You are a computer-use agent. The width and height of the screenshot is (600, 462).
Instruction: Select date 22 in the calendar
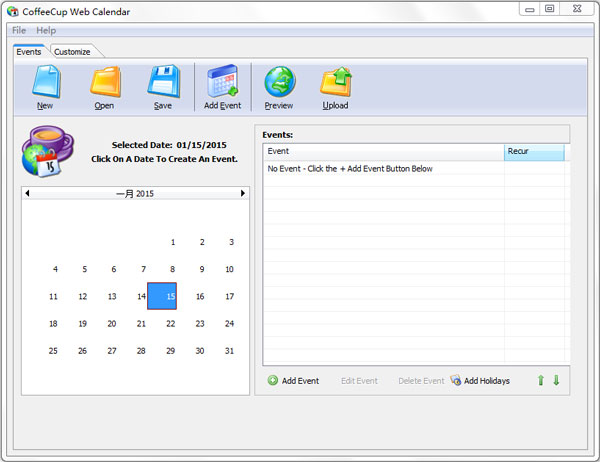tap(171, 323)
